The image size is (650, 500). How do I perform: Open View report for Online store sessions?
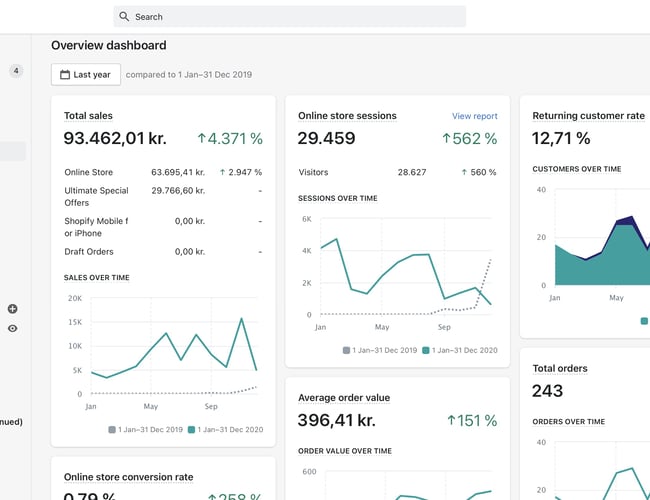(474, 116)
